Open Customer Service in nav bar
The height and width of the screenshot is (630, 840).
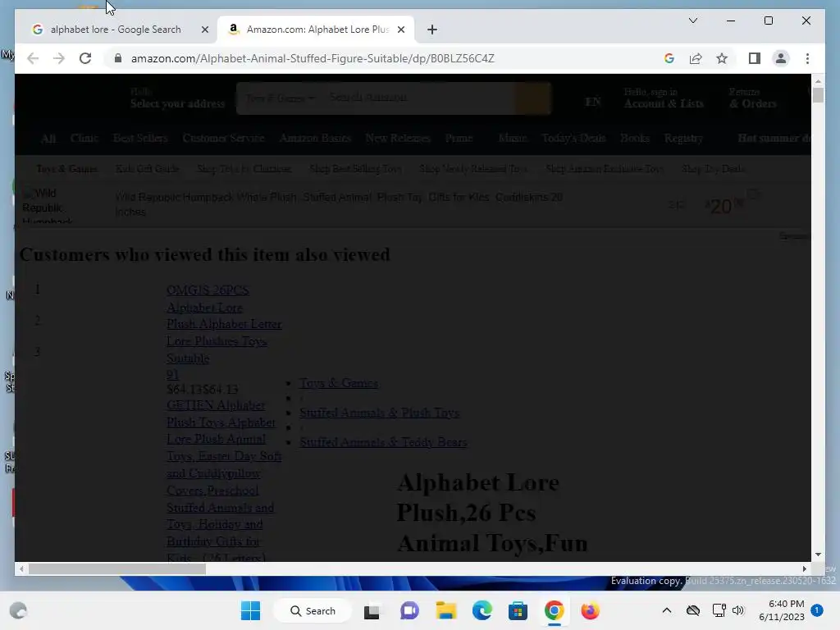tap(223, 138)
